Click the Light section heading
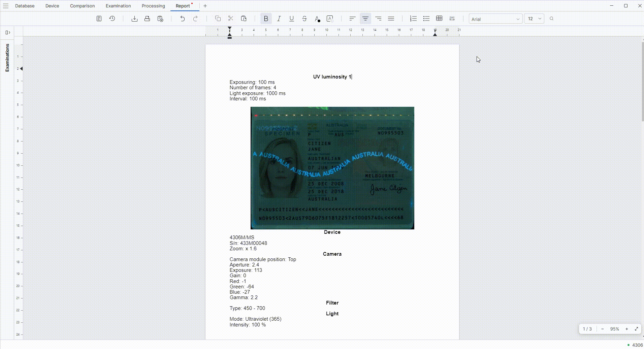The image size is (644, 349). coord(332,314)
